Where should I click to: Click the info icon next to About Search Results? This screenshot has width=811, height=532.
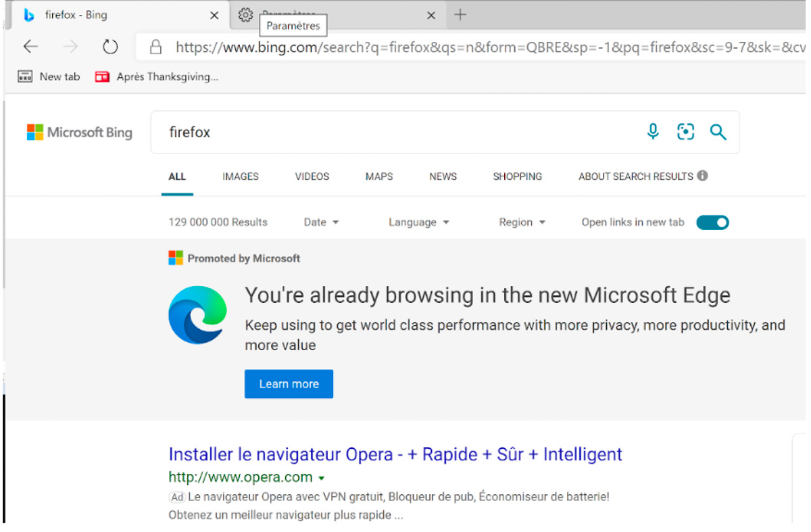702,176
